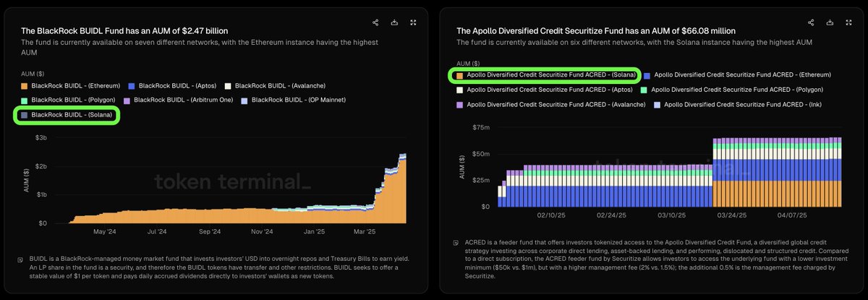
Task: Toggle BlackRock BUIDL - (Arbitrum One) legend series
Action: [178, 100]
